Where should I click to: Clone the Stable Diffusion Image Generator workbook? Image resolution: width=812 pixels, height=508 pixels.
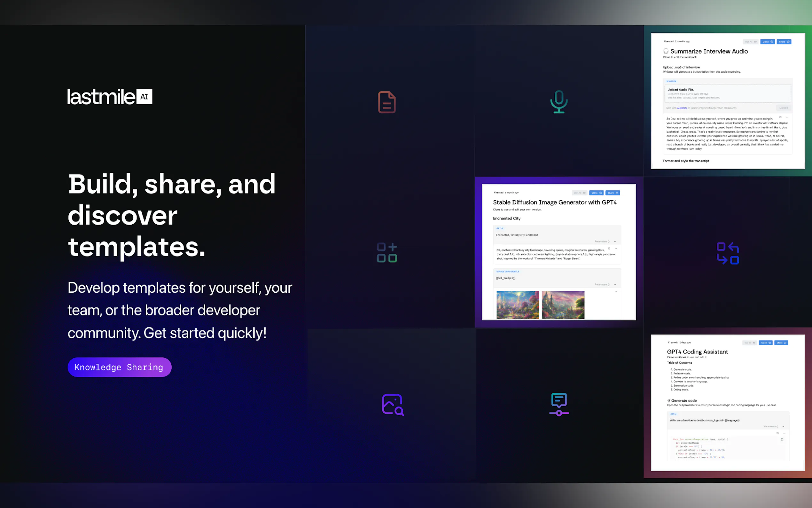(596, 193)
